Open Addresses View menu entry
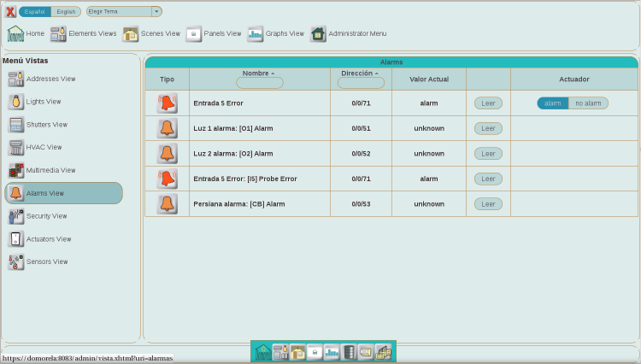The image size is (641, 364). pyautogui.click(x=50, y=79)
